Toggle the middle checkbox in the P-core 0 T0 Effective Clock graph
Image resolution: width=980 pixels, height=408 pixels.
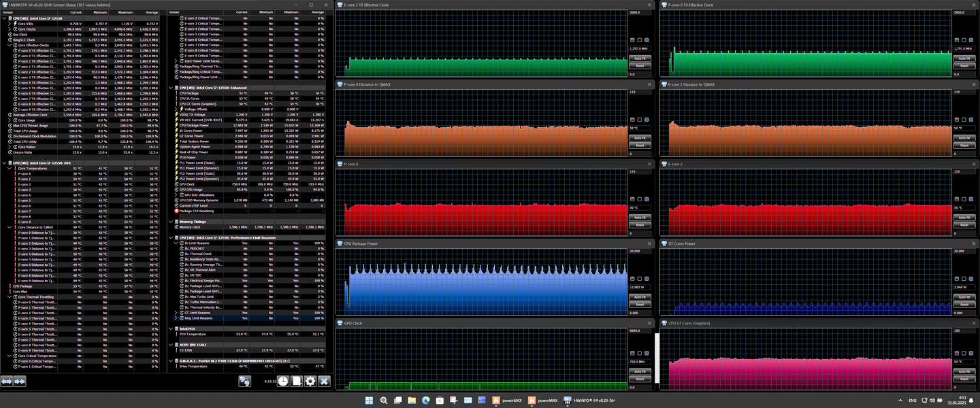964,40
